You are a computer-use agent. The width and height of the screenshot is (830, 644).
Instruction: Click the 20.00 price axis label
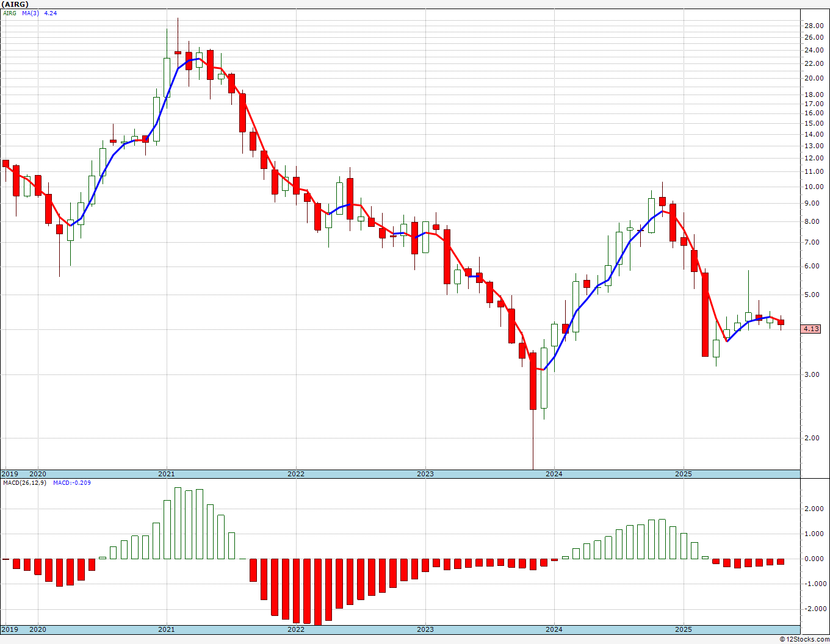coord(814,78)
